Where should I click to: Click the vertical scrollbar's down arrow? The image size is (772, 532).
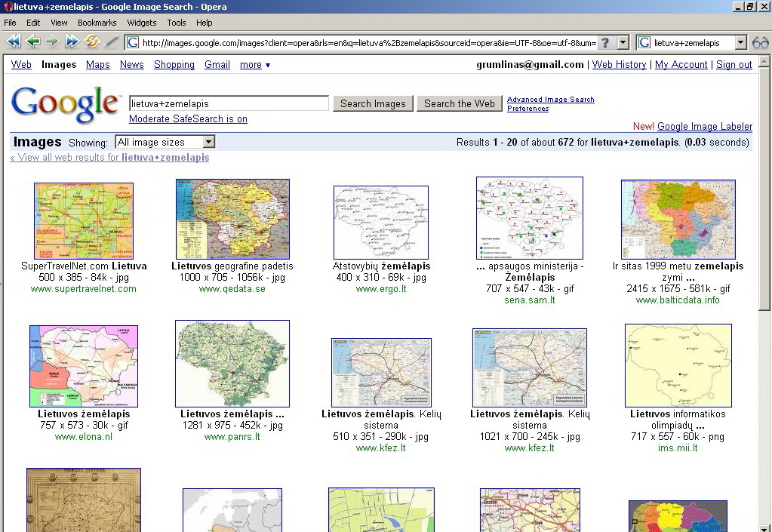pos(765,526)
